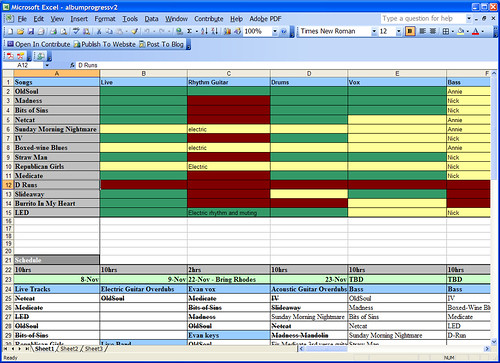Save the workbook with the floppy icon
Screen dimensions: 500x363
pos(31,31)
